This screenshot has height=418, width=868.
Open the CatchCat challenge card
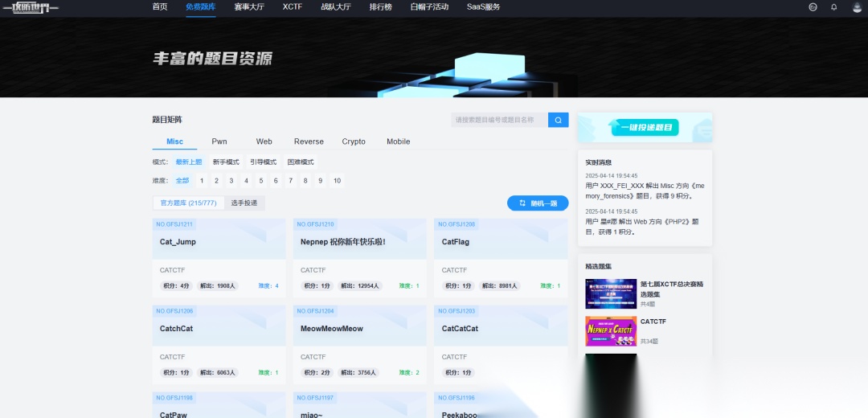(219, 345)
